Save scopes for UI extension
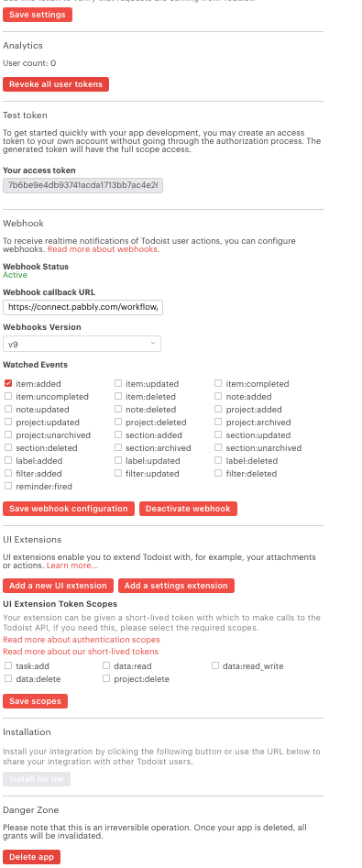The width and height of the screenshot is (362, 868). pos(35,701)
